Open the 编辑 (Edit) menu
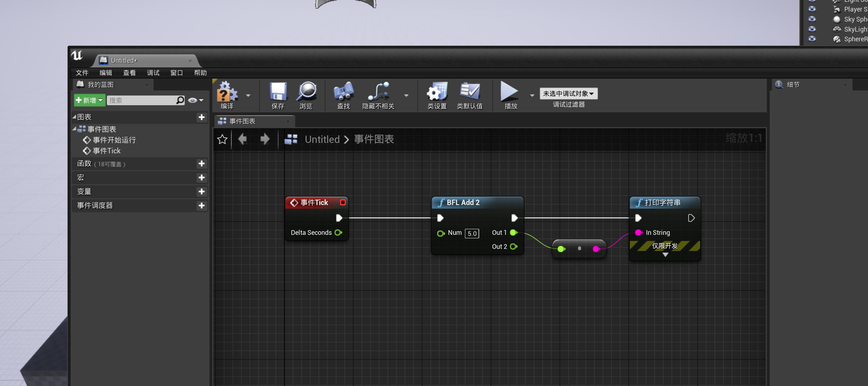 click(106, 73)
